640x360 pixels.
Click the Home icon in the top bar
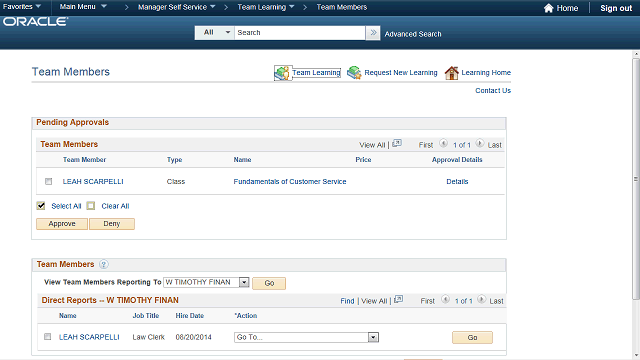pyautogui.click(x=549, y=8)
